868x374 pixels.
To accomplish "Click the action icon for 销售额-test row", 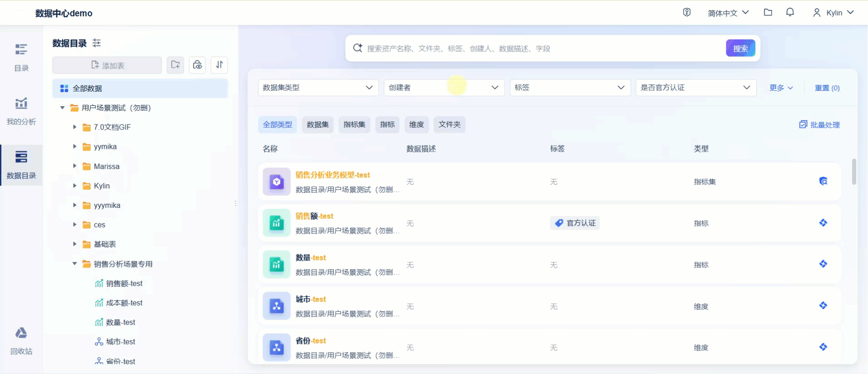I will pyautogui.click(x=823, y=223).
